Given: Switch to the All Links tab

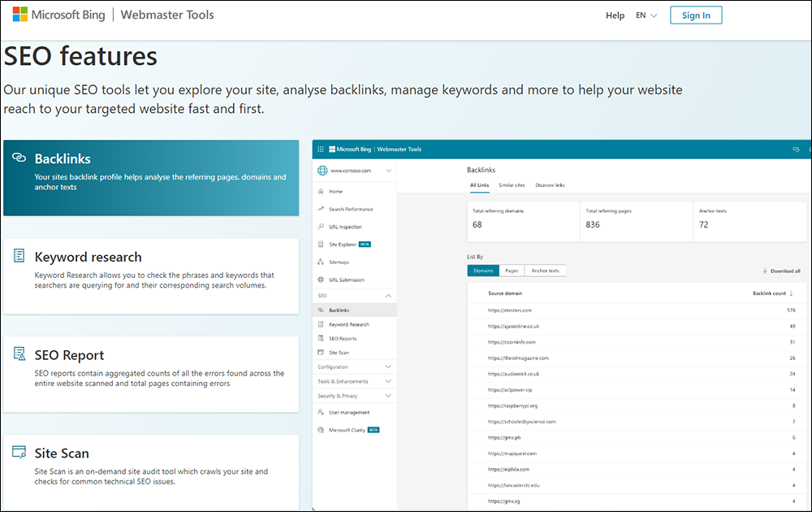Looking at the screenshot, I should [480, 185].
